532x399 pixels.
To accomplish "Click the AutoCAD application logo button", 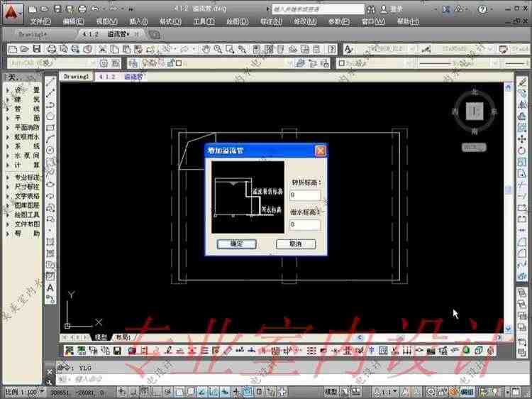I will coord(12,13).
